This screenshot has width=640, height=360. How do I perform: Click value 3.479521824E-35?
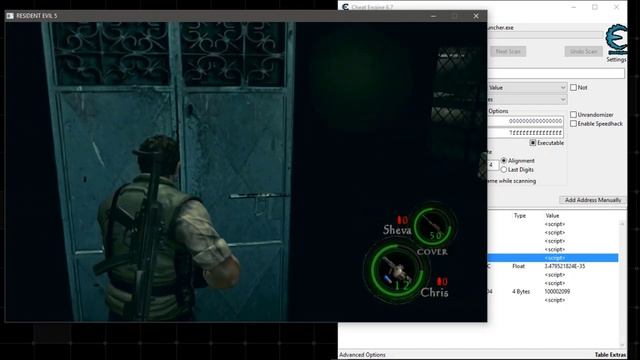pos(564,266)
